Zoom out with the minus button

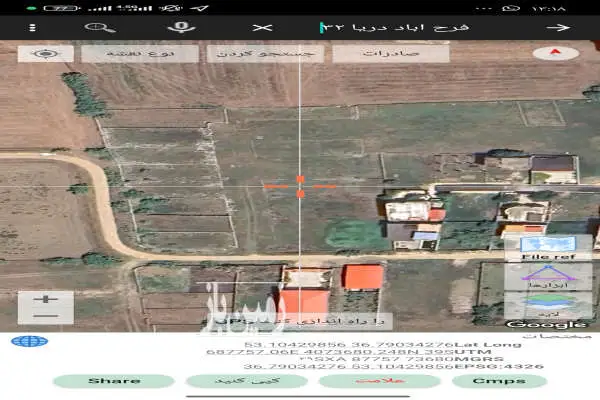pyautogui.click(x=46, y=316)
